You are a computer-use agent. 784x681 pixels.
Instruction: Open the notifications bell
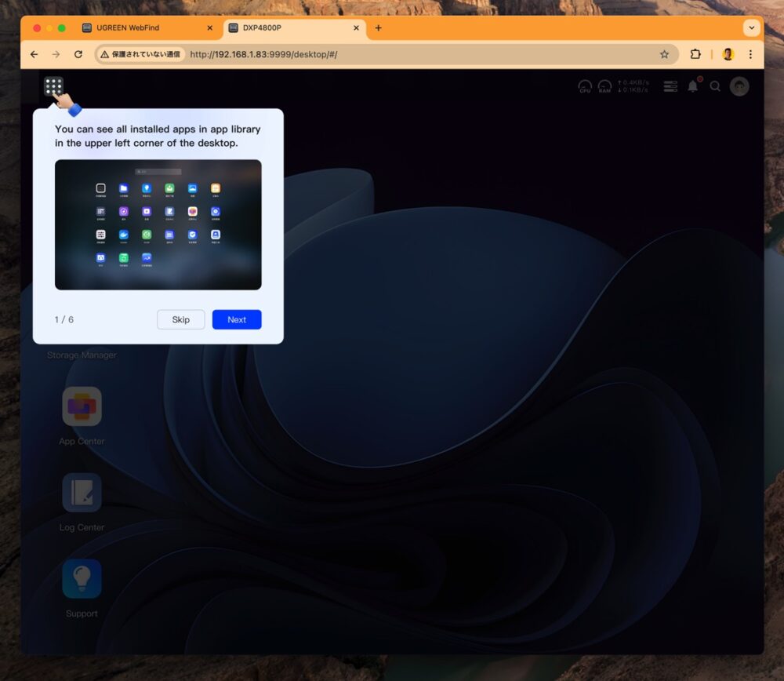(x=693, y=86)
